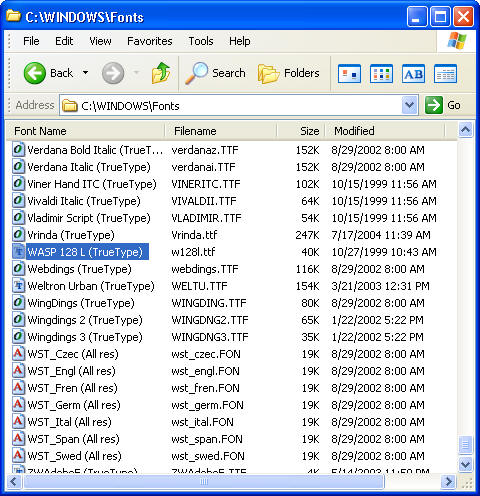Click the WASP 128 L font icon
This screenshot has height=496, width=480.
tap(18, 251)
